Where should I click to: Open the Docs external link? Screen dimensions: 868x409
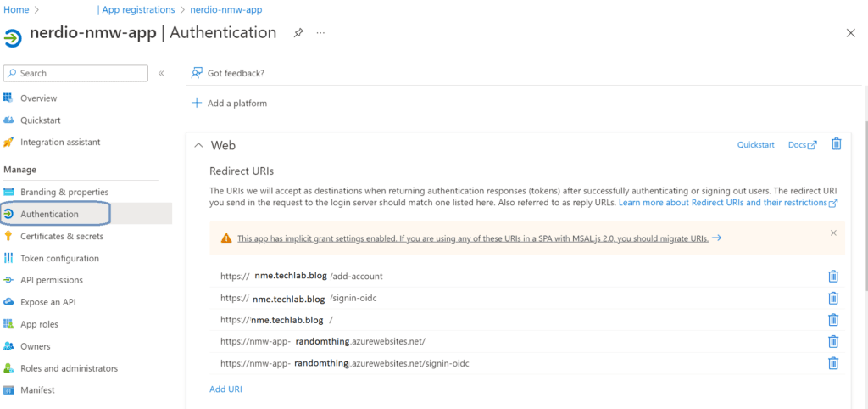coord(802,145)
